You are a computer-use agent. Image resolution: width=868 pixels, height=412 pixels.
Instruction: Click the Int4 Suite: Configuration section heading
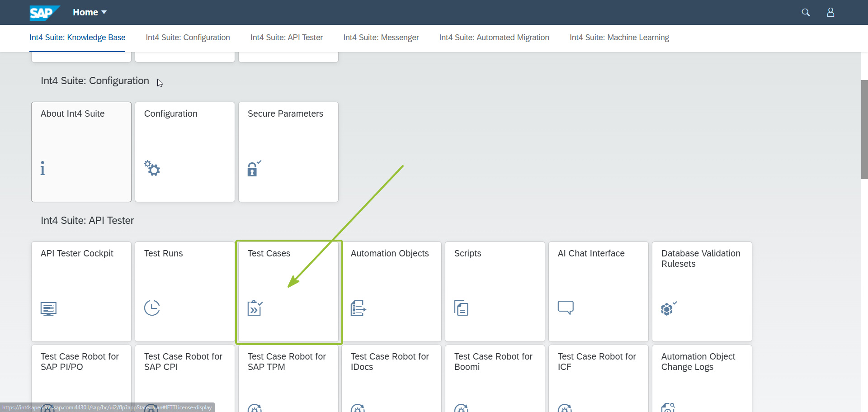95,81
